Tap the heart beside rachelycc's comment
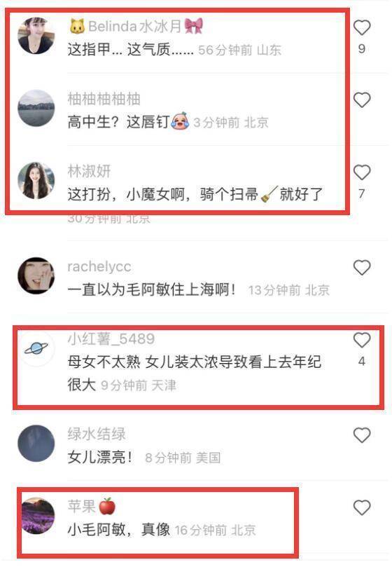Viewport: 392px width, 567px height. [x=362, y=268]
